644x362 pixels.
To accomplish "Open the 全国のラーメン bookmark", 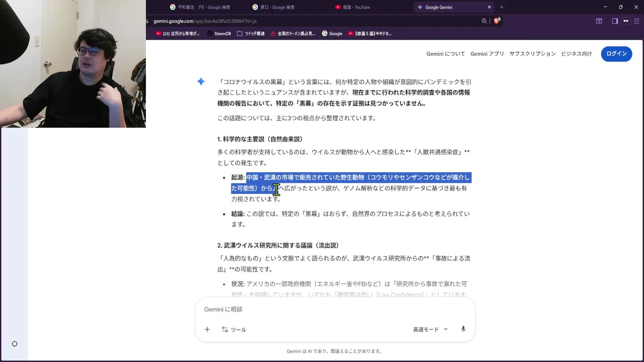I will click(293, 34).
